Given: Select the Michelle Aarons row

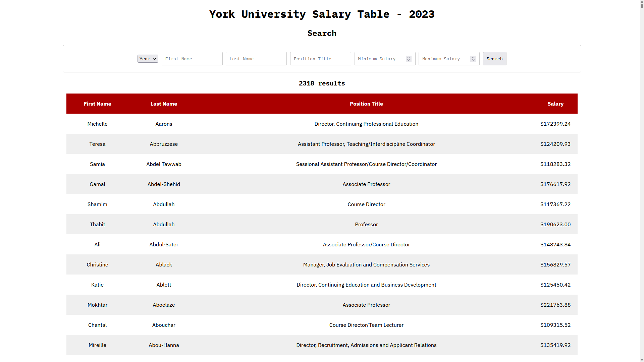Looking at the screenshot, I should tap(322, 124).
